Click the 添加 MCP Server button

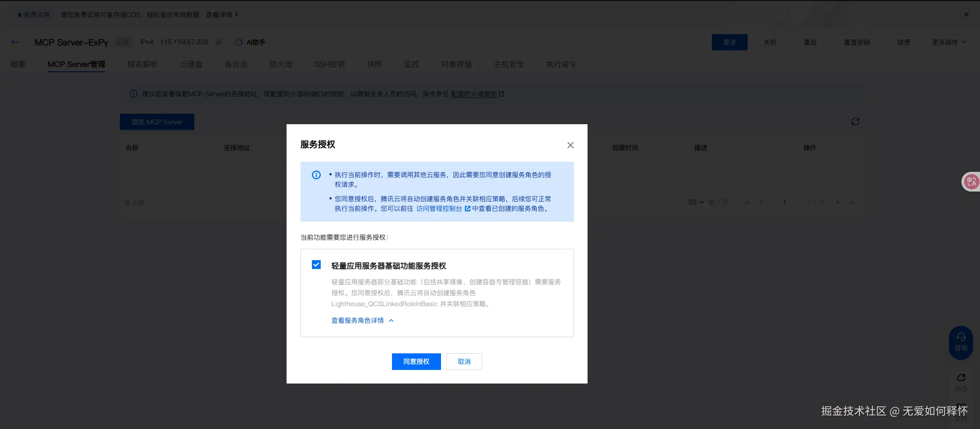157,122
